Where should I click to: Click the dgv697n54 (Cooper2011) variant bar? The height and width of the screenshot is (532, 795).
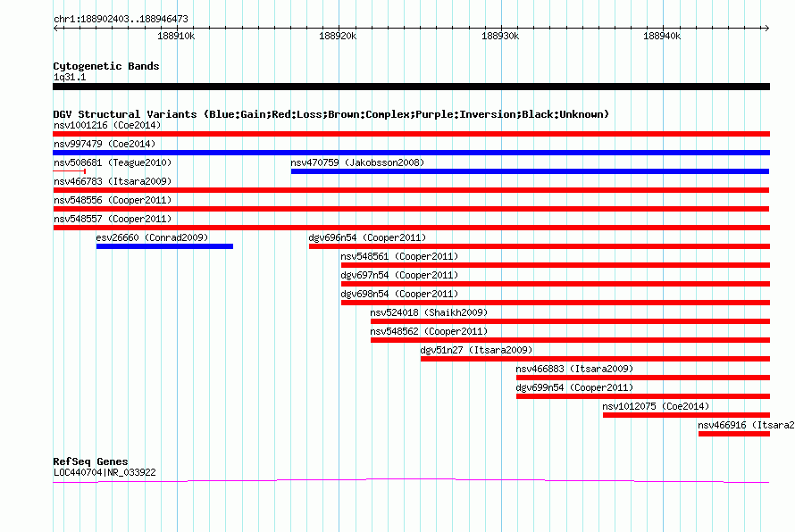(556, 284)
